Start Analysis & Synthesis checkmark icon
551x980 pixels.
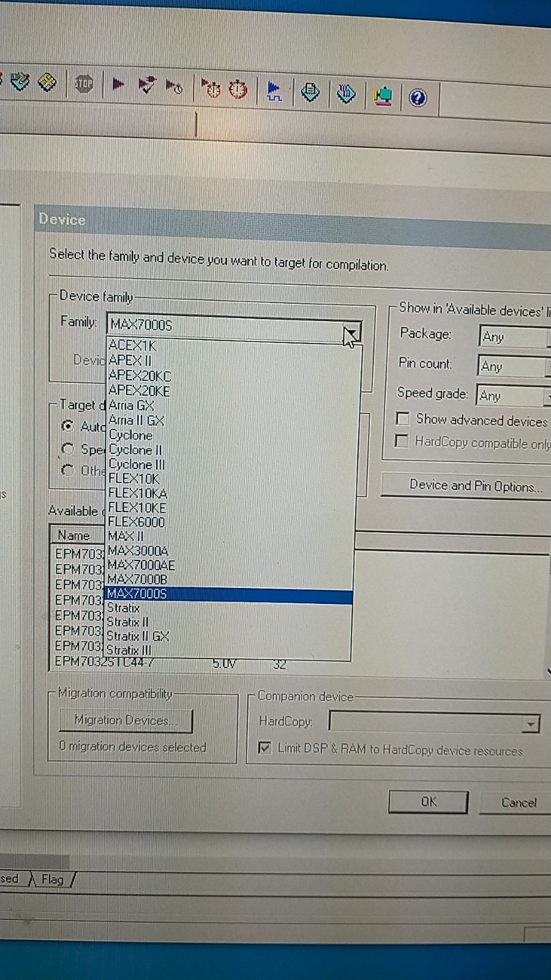coord(147,85)
